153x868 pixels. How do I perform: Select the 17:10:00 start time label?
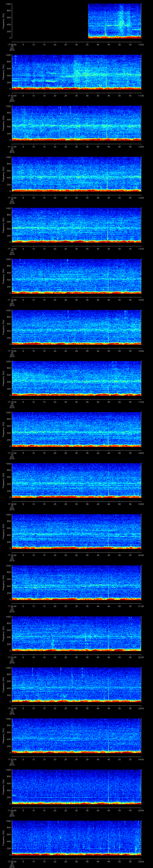coord(12,95)
